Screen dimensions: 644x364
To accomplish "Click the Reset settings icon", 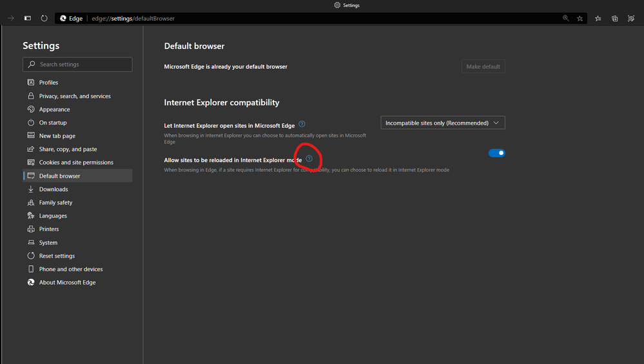I will click(31, 256).
